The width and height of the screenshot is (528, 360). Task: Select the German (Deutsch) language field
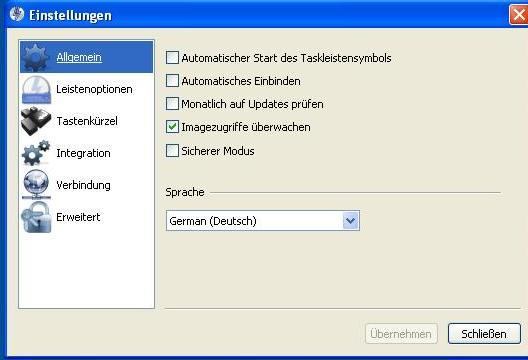(263, 221)
